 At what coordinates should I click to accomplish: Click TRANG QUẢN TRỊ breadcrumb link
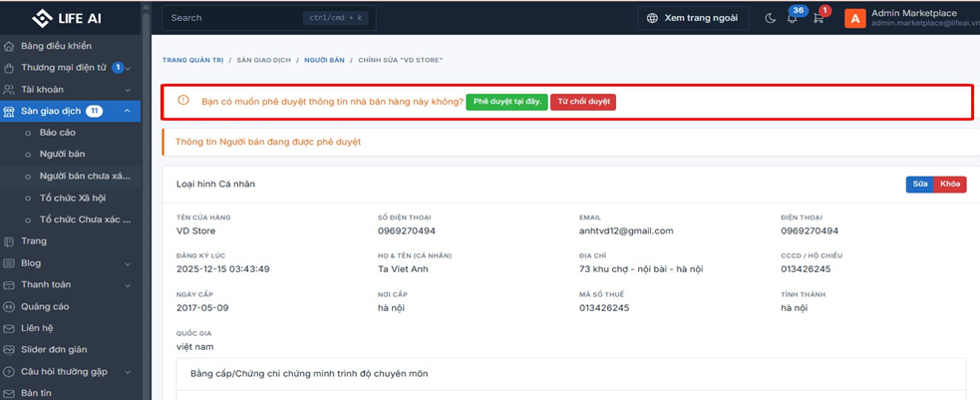click(192, 60)
